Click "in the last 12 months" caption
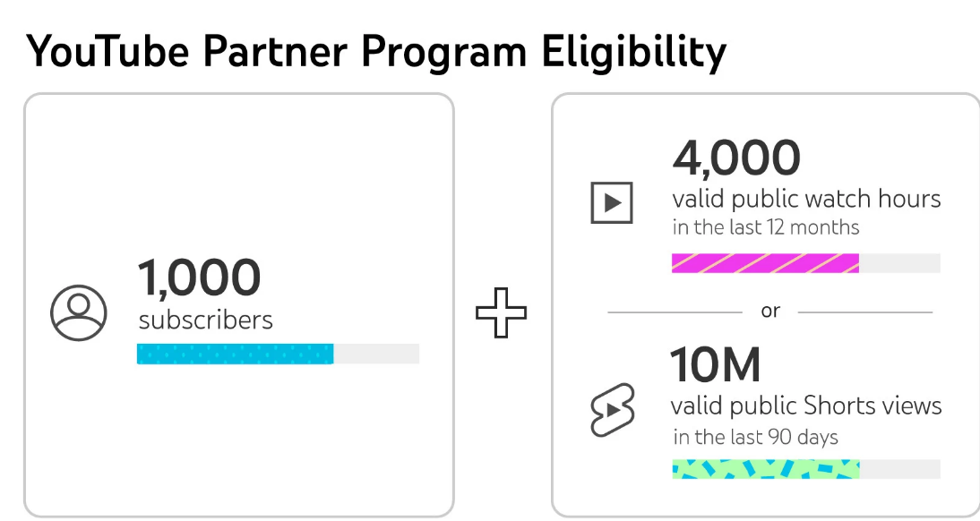Viewport: 980px width, 521px height. pyautogui.click(x=766, y=227)
